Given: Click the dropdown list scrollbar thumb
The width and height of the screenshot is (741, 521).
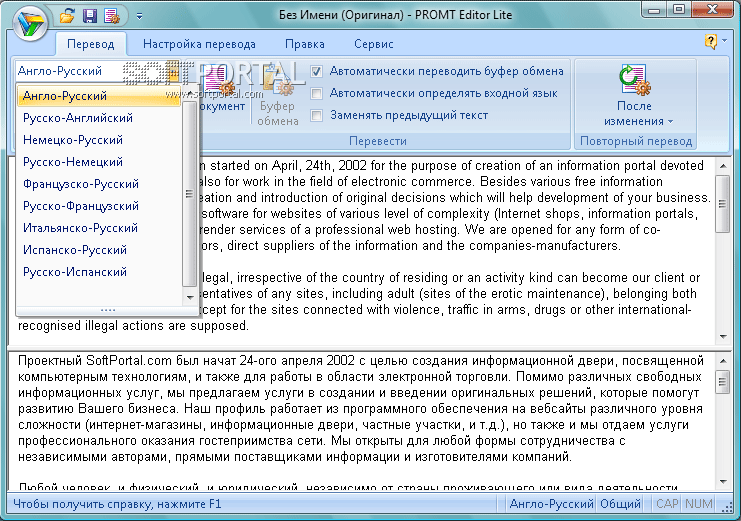Looking at the screenshot, I should [190, 194].
